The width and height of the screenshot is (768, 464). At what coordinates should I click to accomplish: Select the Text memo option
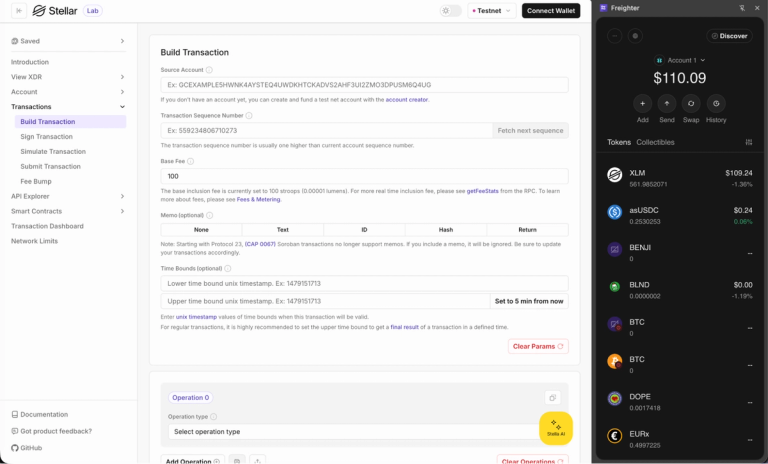coord(283,230)
